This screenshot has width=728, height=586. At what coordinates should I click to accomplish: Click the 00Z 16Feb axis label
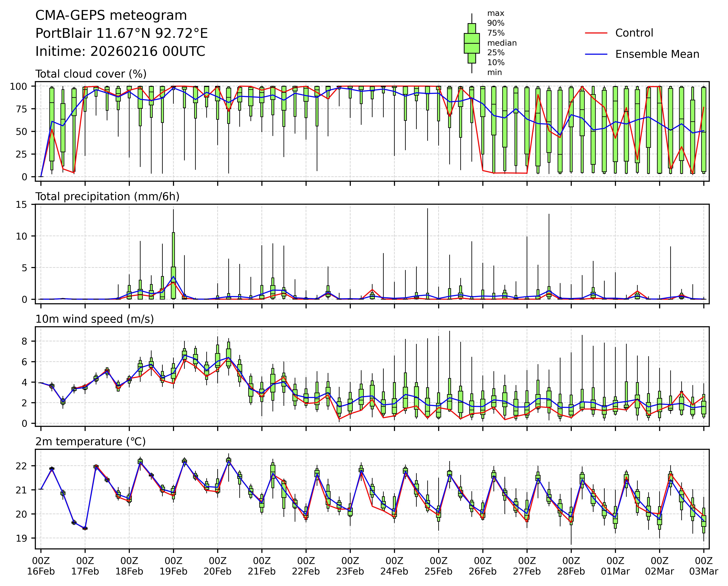click(x=41, y=566)
